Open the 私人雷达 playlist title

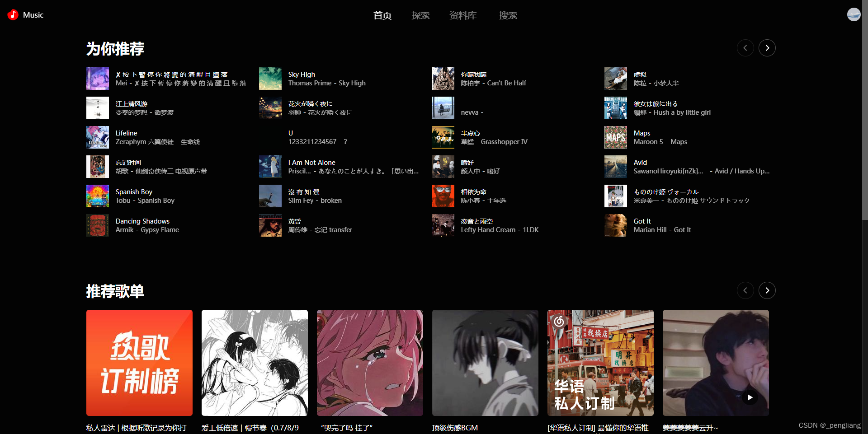[136, 428]
